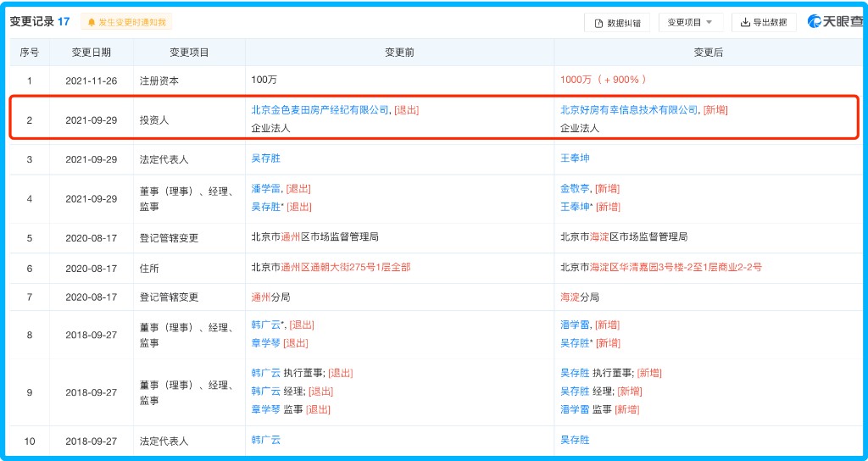Viewport: 868px width, 461px height.
Task: Open 吴存胜 link in row 3
Action: click(265, 158)
